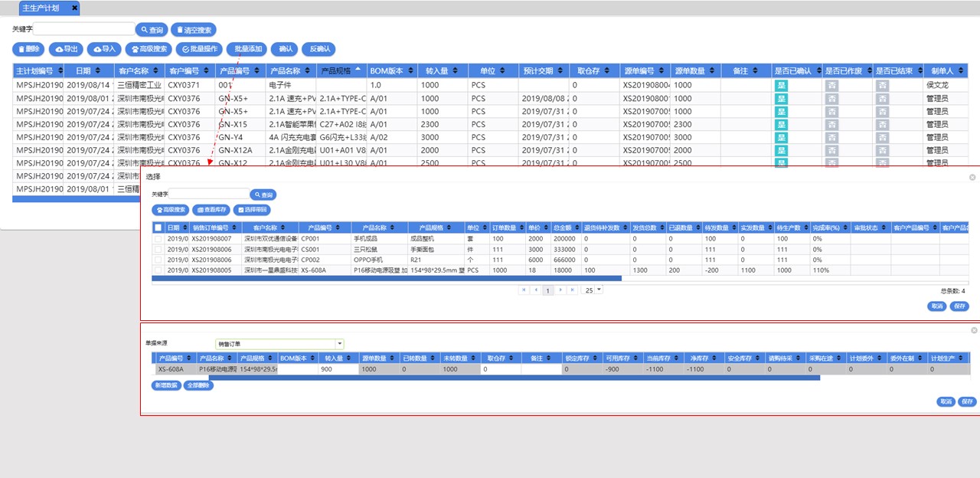Select the GN-Y4 product code cell

click(x=240, y=137)
